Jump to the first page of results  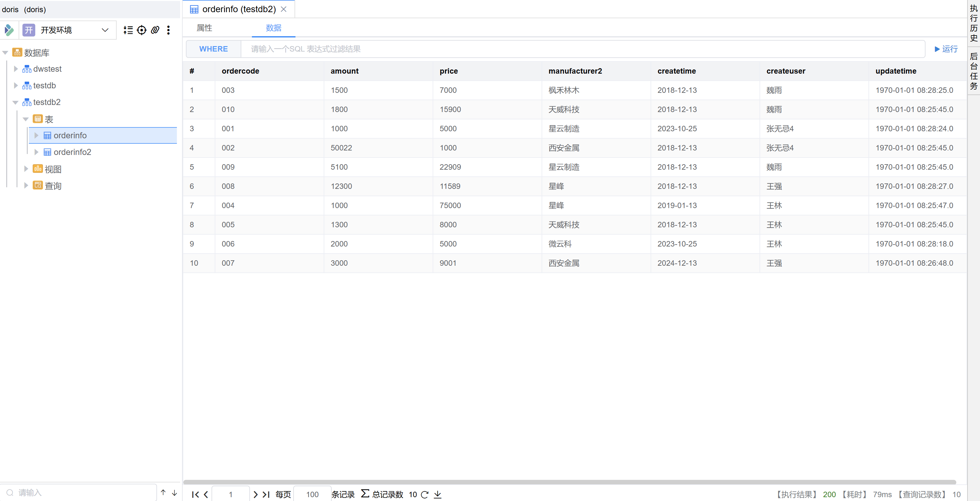pyautogui.click(x=195, y=494)
